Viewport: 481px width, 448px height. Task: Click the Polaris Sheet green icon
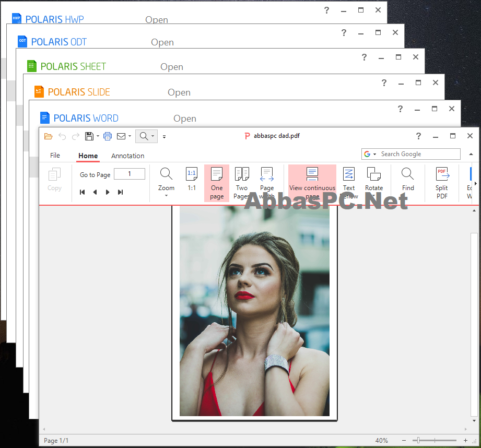point(31,66)
